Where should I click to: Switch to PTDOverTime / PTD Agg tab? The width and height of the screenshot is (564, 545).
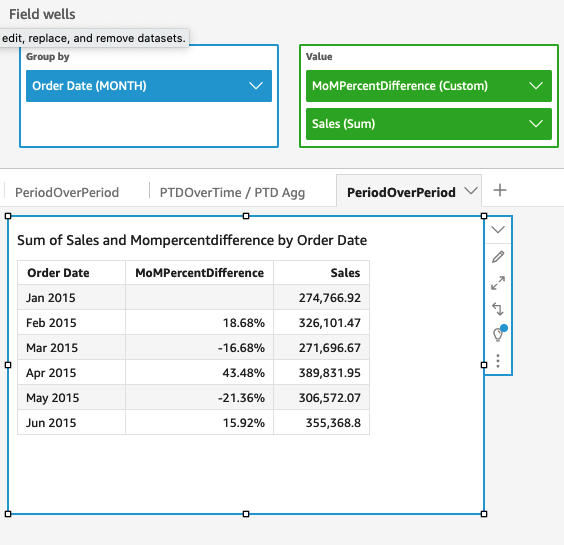tap(232, 192)
